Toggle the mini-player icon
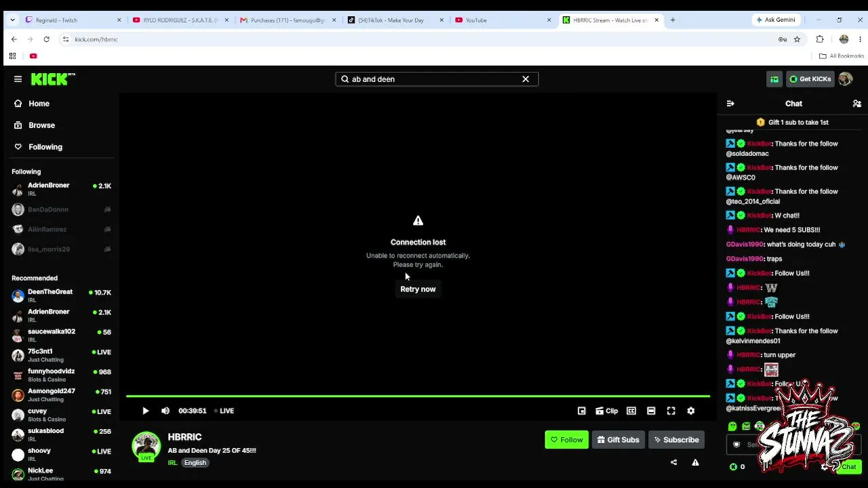 pos(582,411)
